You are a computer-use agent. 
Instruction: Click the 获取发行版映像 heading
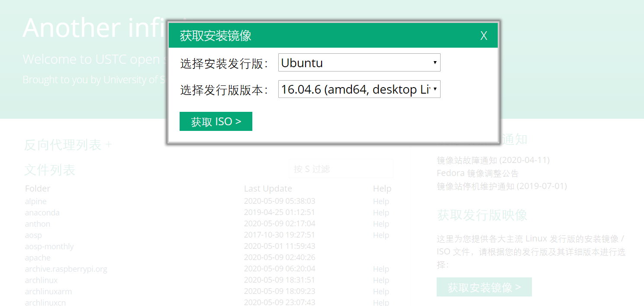[x=482, y=215]
